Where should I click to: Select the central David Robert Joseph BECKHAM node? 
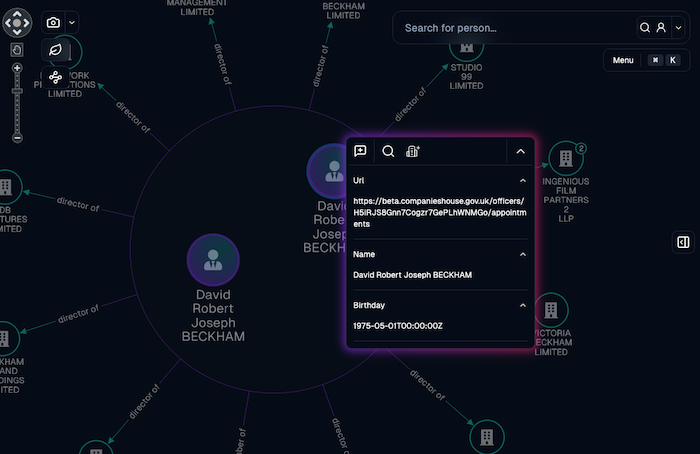(213, 260)
